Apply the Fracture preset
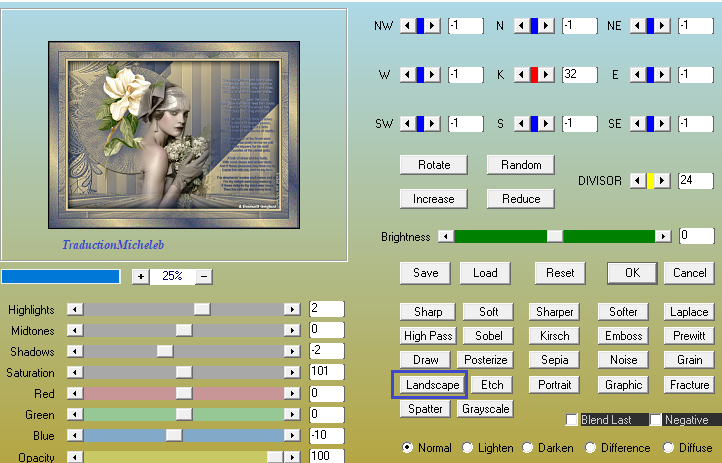 689,385
